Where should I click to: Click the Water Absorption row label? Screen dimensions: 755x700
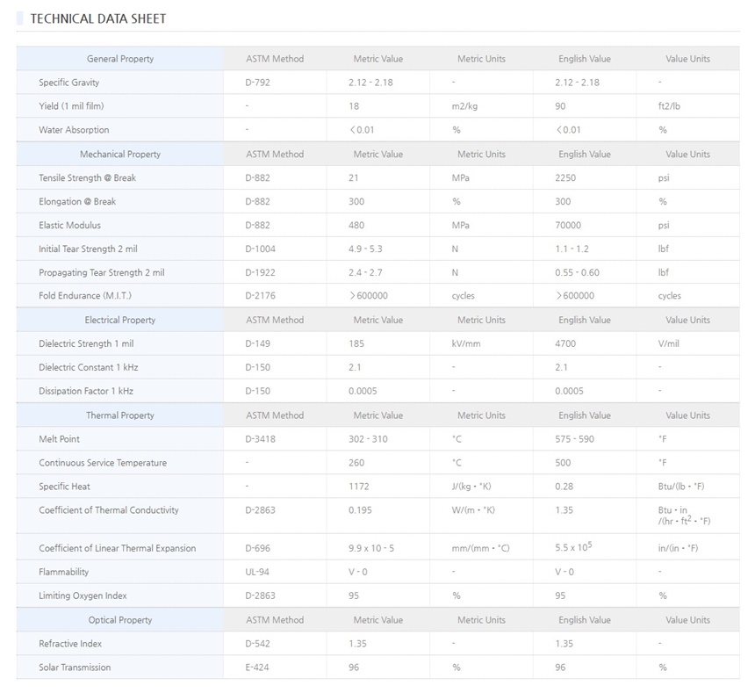pyautogui.click(x=74, y=130)
